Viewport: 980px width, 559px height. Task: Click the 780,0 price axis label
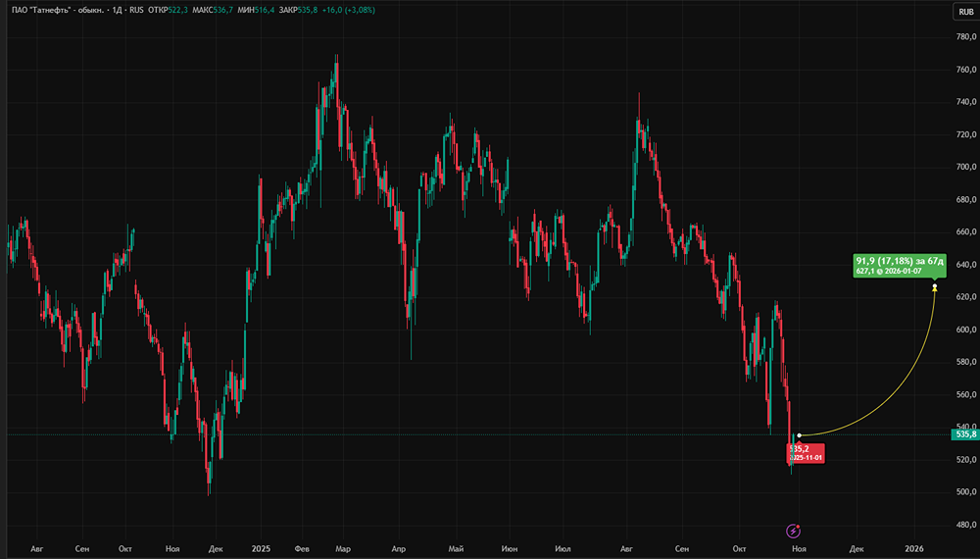tap(965, 37)
